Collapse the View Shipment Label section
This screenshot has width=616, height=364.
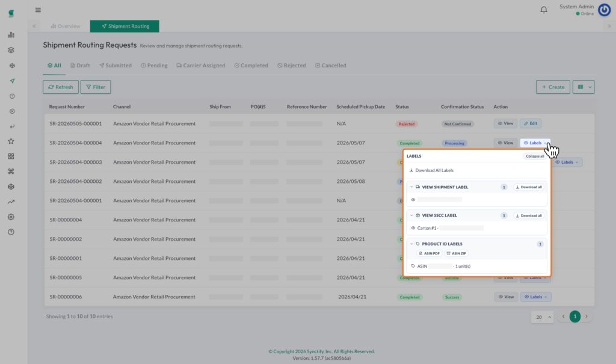tap(411, 187)
